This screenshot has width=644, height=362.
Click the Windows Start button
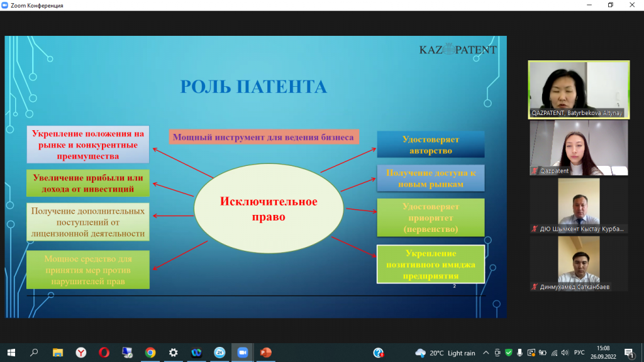pyautogui.click(x=11, y=353)
